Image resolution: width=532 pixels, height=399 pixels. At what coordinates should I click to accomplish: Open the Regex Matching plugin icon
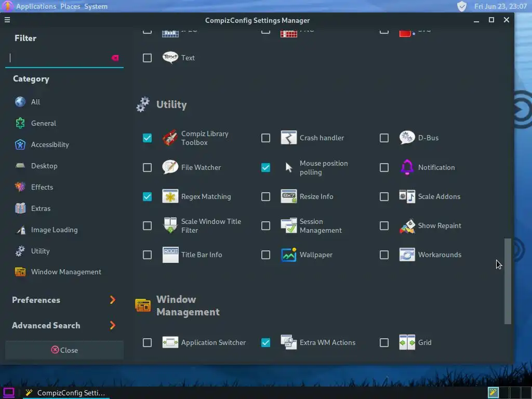[170, 196]
